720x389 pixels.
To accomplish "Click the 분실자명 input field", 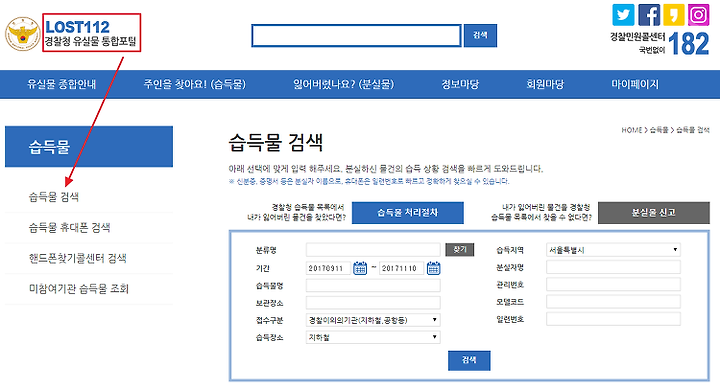I will [613, 267].
